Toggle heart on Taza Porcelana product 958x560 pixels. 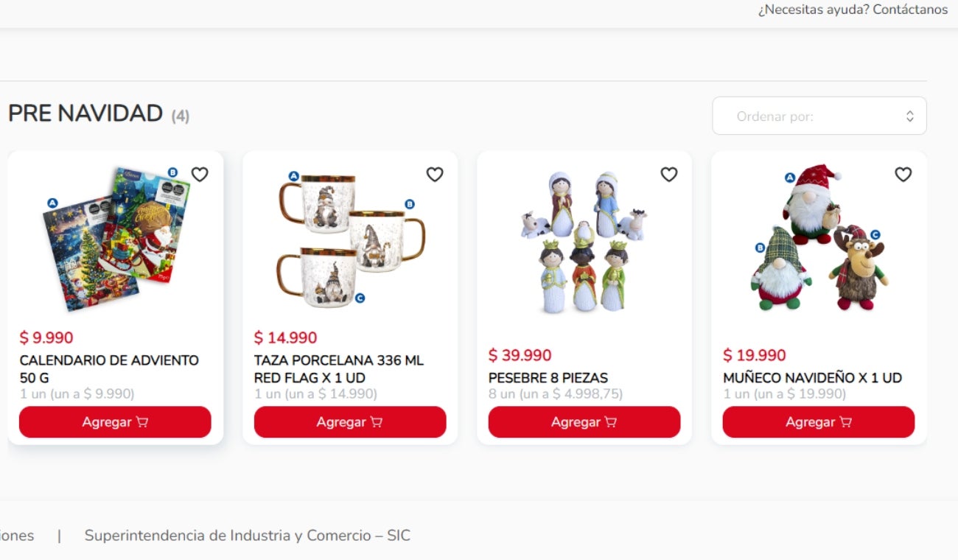435,175
